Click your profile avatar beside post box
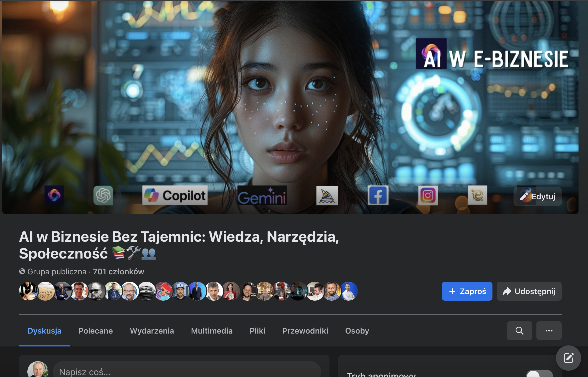 click(38, 370)
